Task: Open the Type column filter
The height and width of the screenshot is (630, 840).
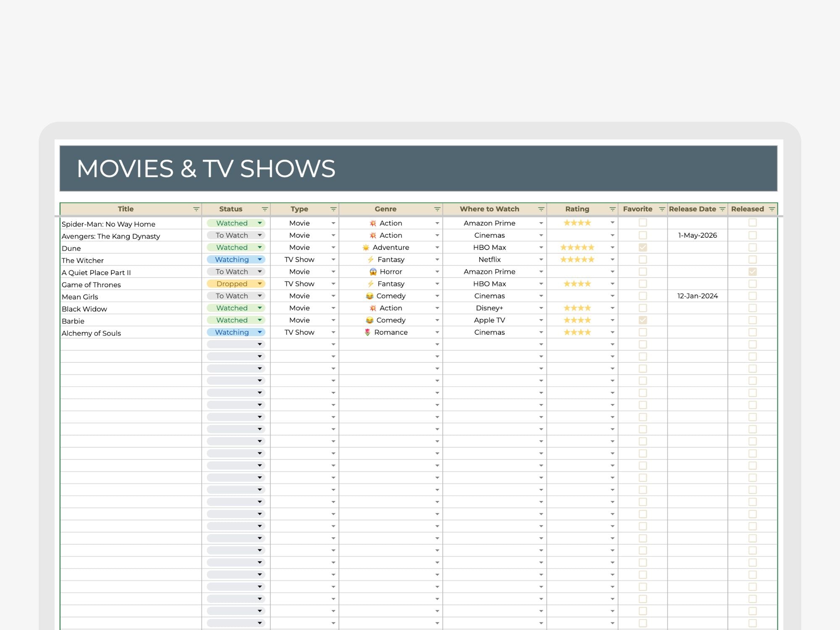Action: 333,209
